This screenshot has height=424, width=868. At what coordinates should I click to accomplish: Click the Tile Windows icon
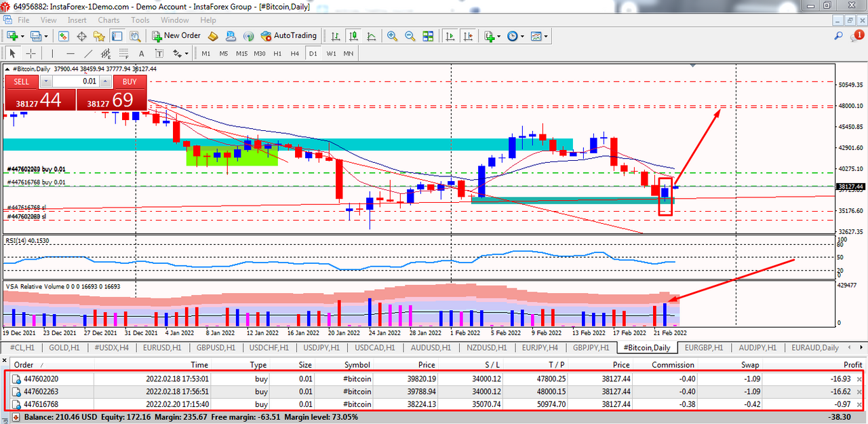point(428,36)
